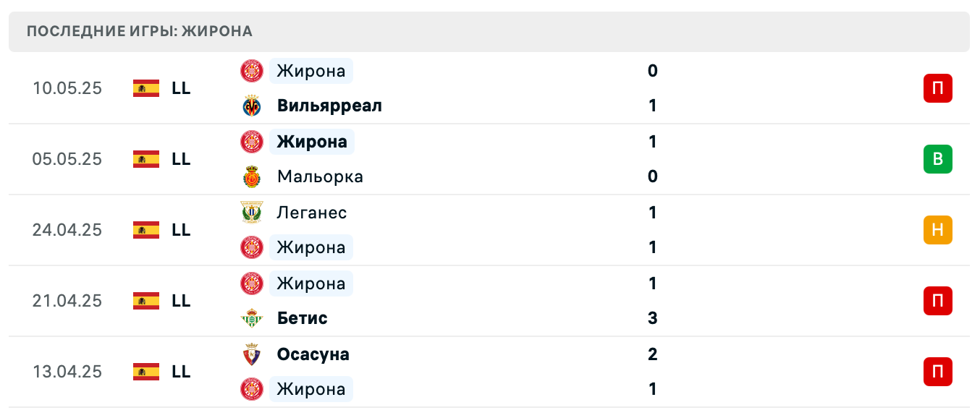Open Бетис team link
This screenshot has width=980, height=418.
click(302, 319)
